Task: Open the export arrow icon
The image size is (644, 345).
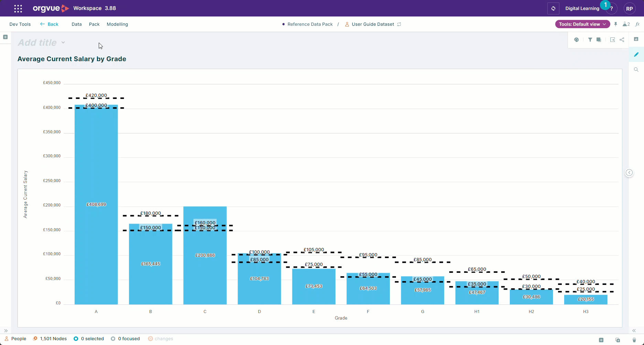Action: (612, 40)
